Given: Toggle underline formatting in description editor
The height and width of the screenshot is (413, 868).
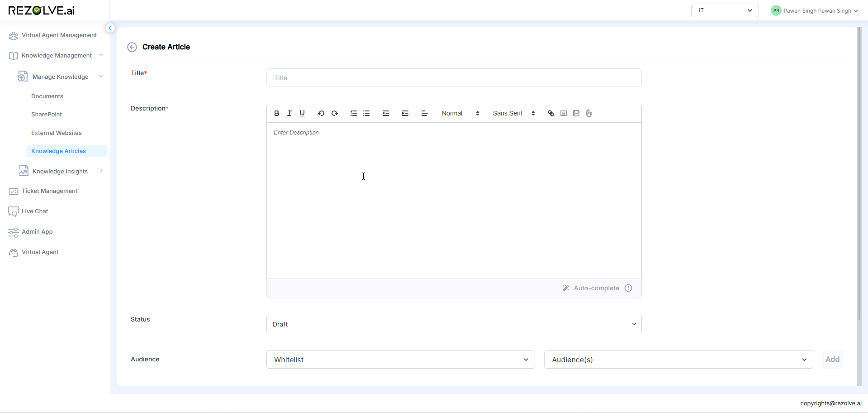Looking at the screenshot, I should (302, 113).
